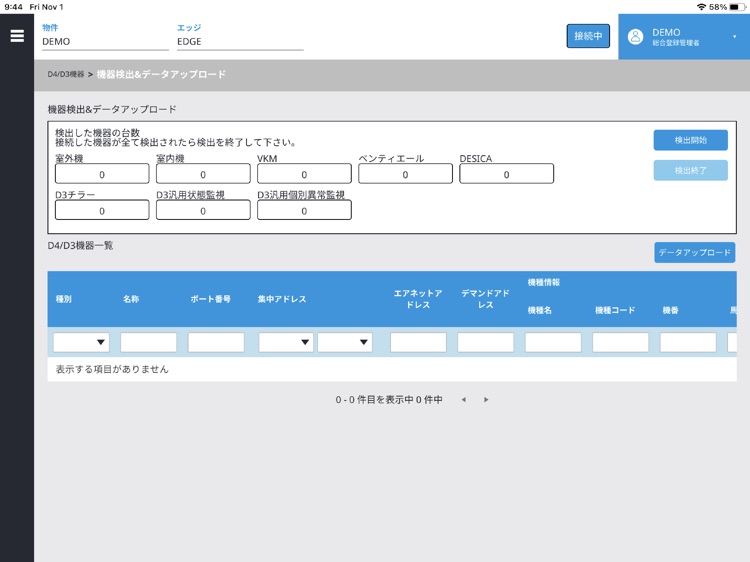
Task: Start detection with 検出開始 button
Action: click(690, 140)
